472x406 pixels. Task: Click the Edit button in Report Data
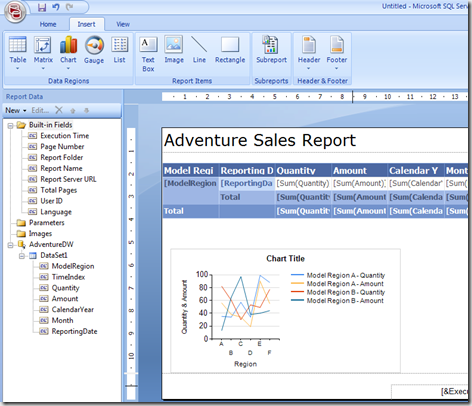40,110
